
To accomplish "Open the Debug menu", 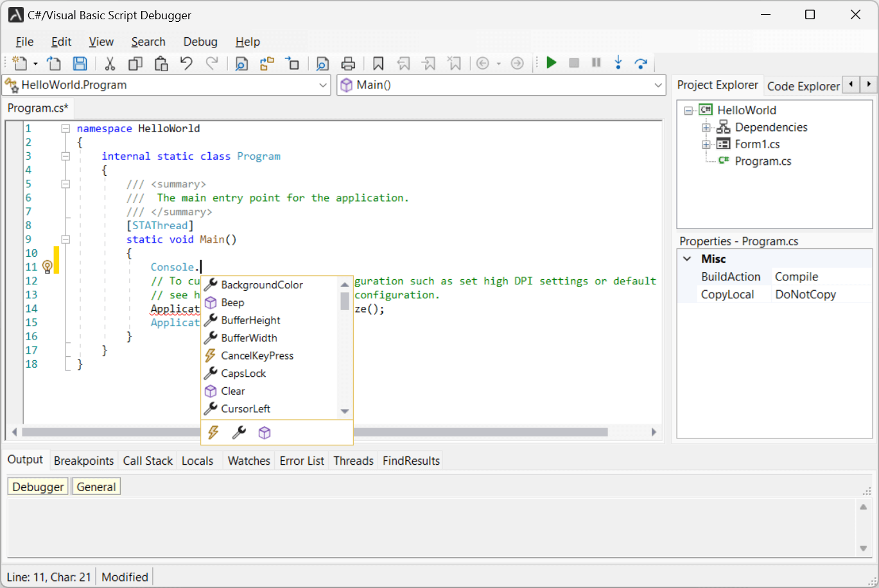I will click(x=200, y=41).
